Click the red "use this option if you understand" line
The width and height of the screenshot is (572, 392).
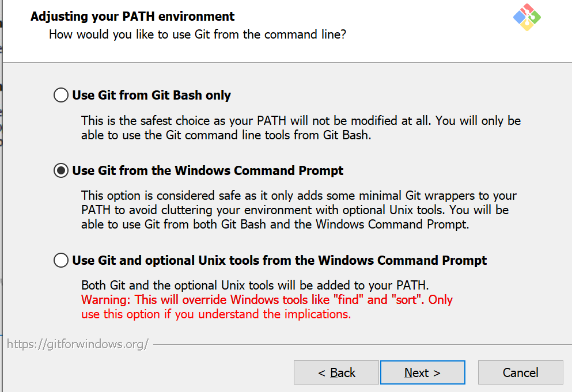(x=216, y=314)
